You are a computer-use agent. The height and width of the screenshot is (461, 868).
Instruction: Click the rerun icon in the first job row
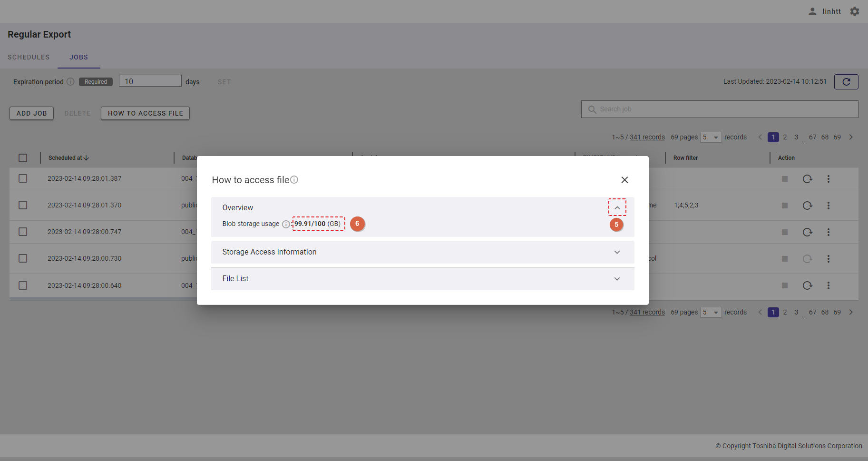click(807, 179)
